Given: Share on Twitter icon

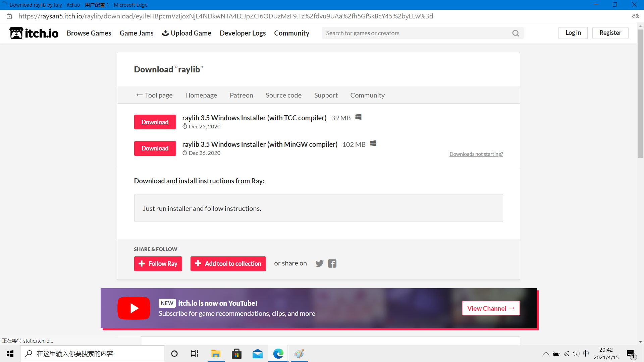Looking at the screenshot, I should coord(319,263).
